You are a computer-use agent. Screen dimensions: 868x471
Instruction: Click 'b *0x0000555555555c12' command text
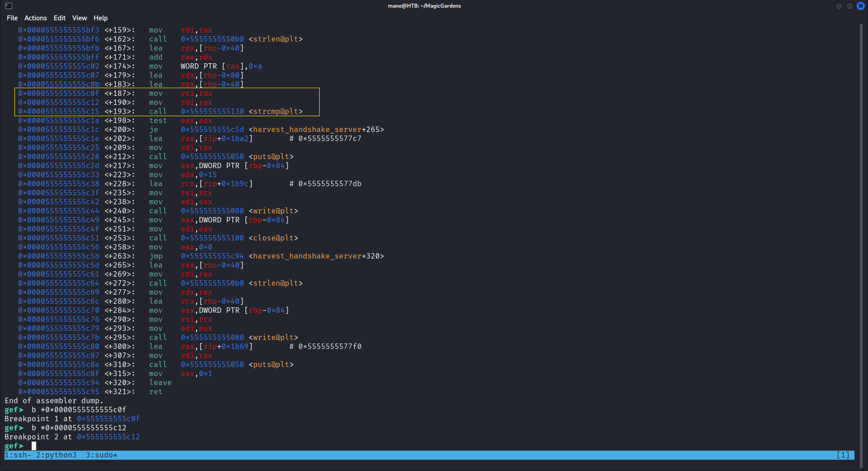79,428
